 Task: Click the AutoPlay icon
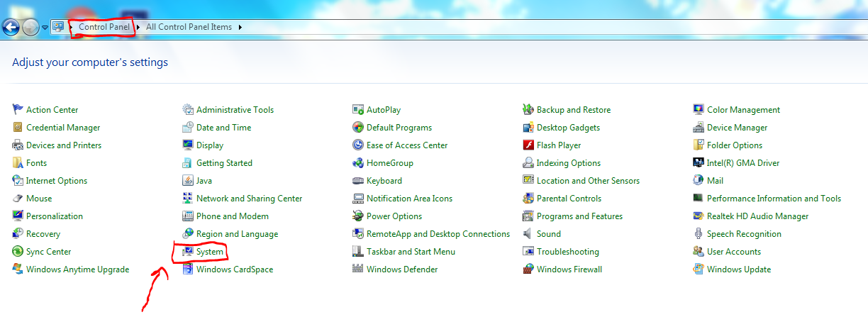click(358, 109)
